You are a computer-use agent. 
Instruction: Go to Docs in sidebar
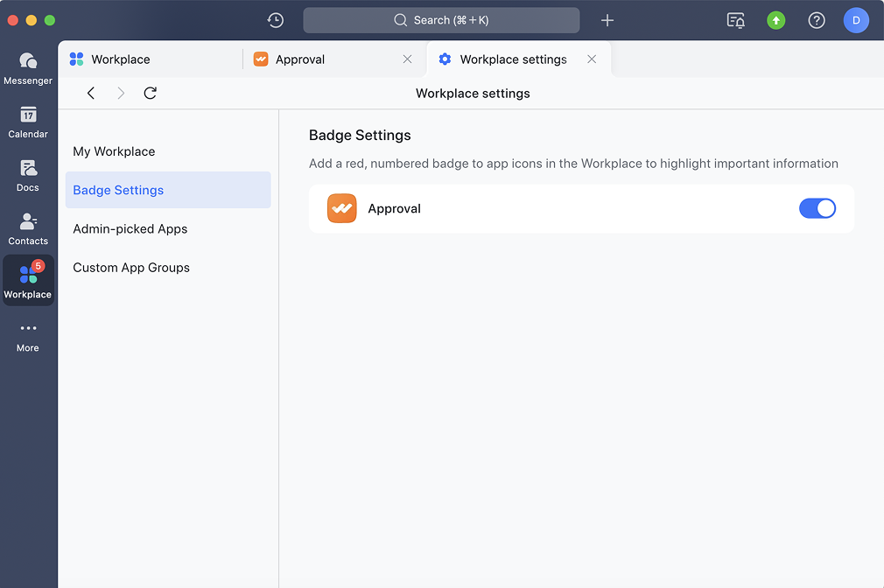click(x=28, y=174)
